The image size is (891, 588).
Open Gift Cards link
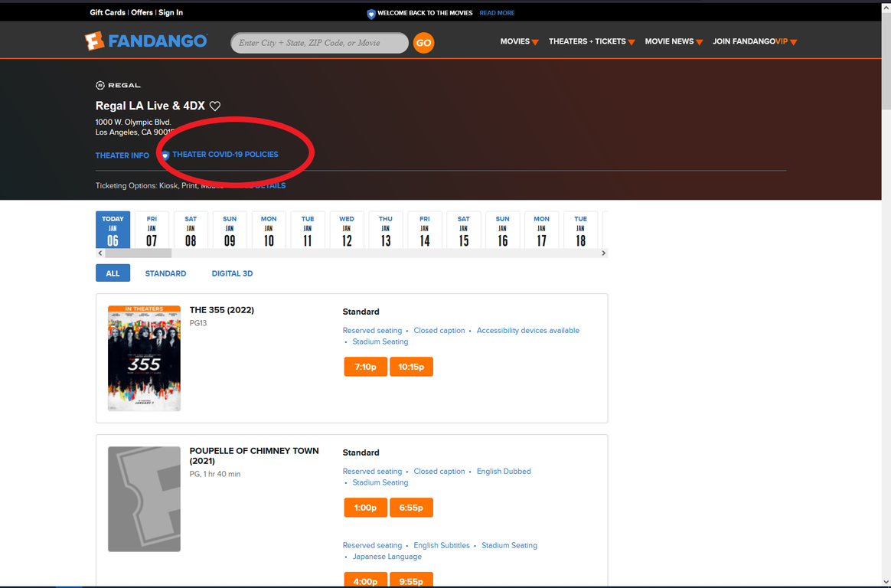(x=107, y=12)
